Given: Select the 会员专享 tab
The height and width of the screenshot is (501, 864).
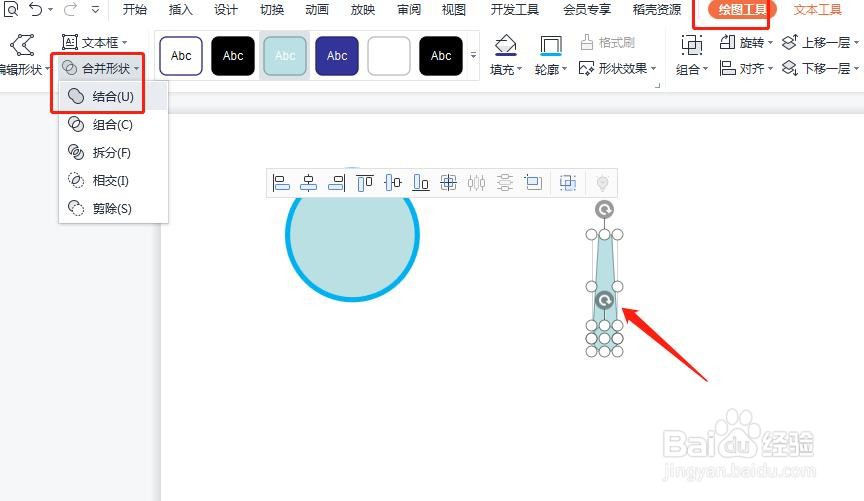Looking at the screenshot, I should coord(587,9).
